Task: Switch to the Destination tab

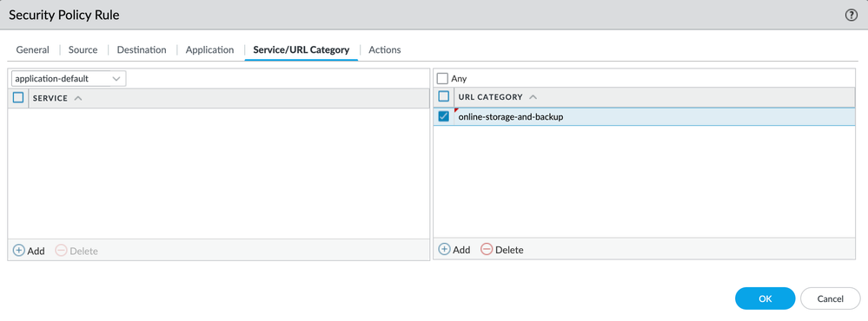Action: pos(142,49)
